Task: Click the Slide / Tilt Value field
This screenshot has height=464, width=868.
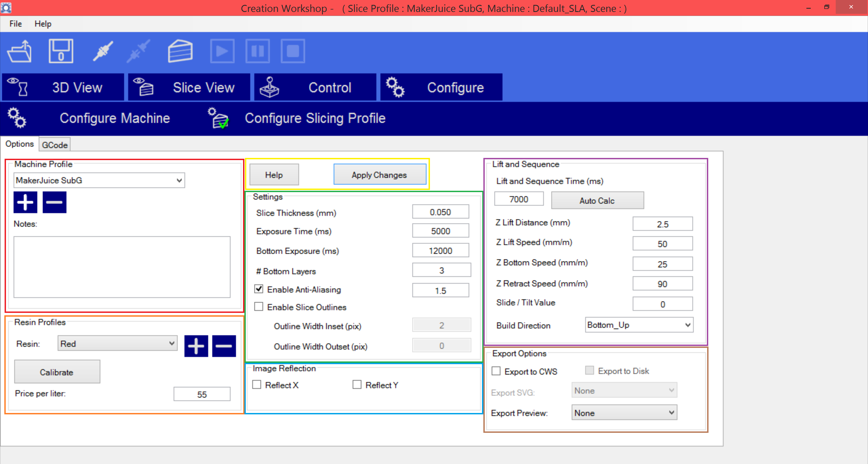Action: click(x=662, y=304)
